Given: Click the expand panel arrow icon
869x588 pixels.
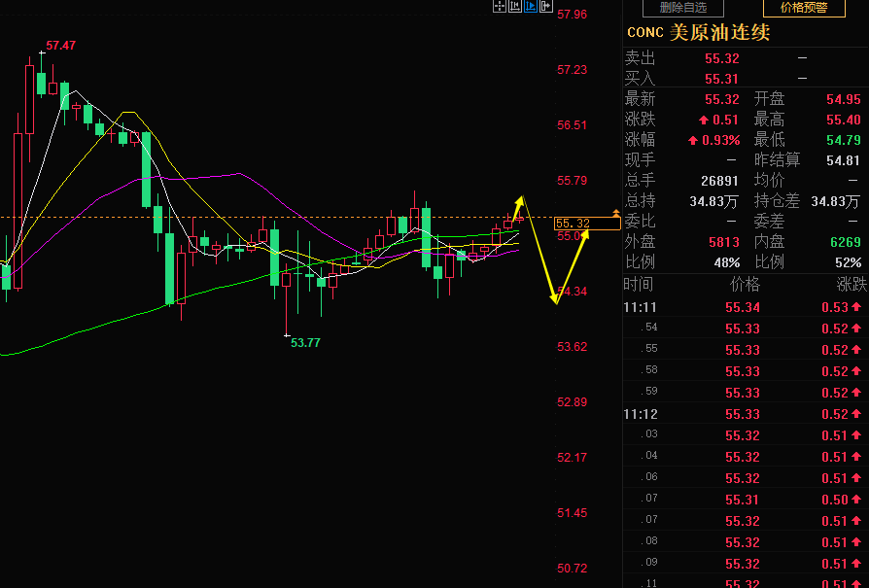Looking at the screenshot, I should click(x=546, y=6).
